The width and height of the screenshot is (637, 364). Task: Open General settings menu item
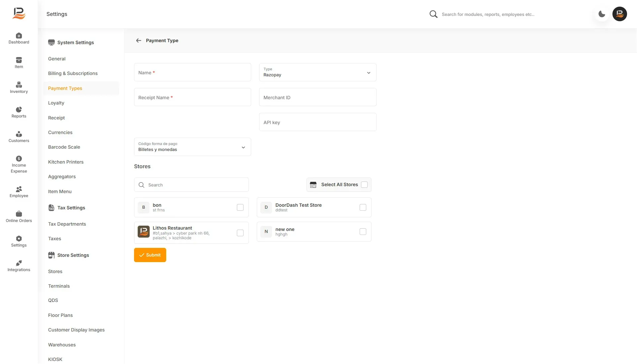coord(57,59)
